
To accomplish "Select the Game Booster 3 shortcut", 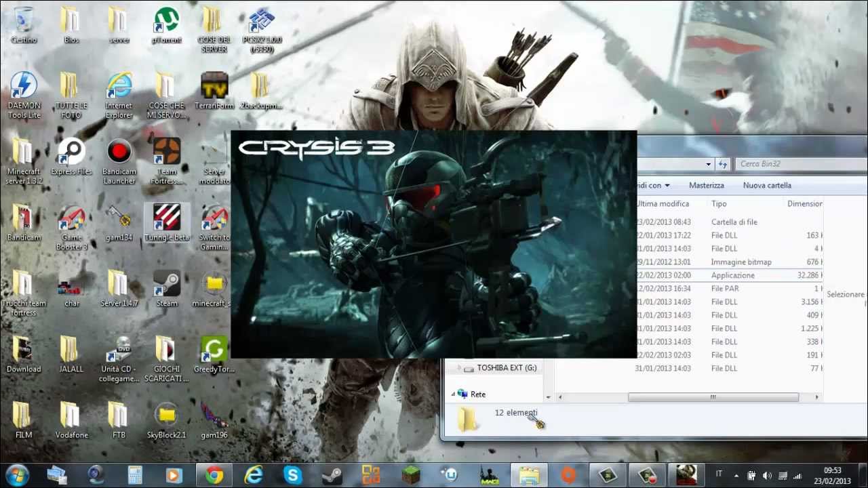I will coord(71,227).
